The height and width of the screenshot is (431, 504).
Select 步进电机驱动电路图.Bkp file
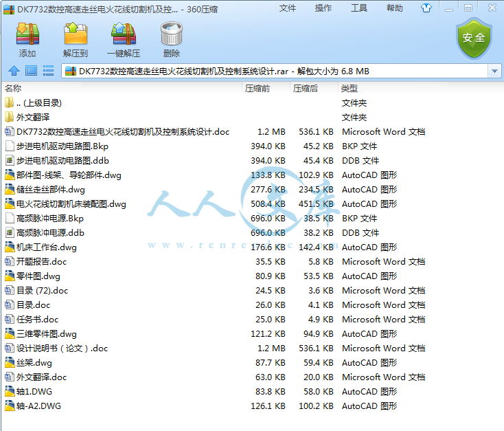click(x=62, y=146)
